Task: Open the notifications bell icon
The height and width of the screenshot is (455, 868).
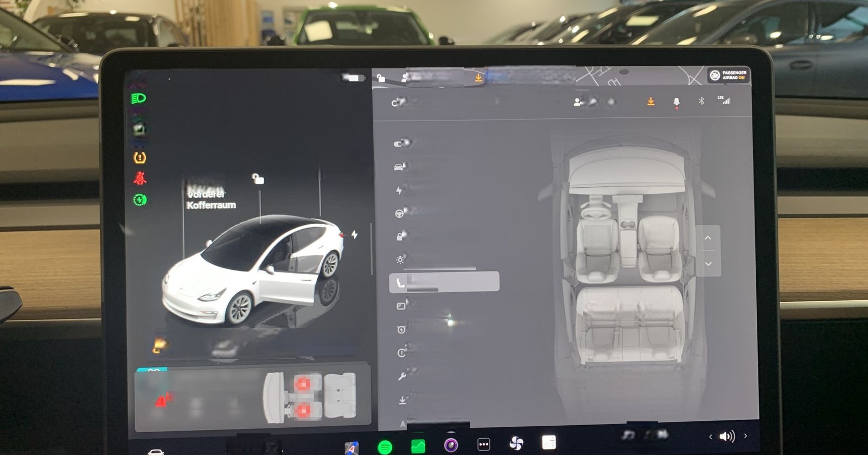Action: coord(676,102)
